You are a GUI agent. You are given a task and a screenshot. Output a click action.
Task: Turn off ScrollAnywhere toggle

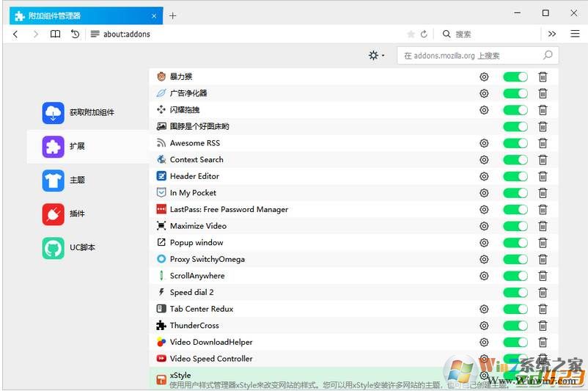coord(515,276)
